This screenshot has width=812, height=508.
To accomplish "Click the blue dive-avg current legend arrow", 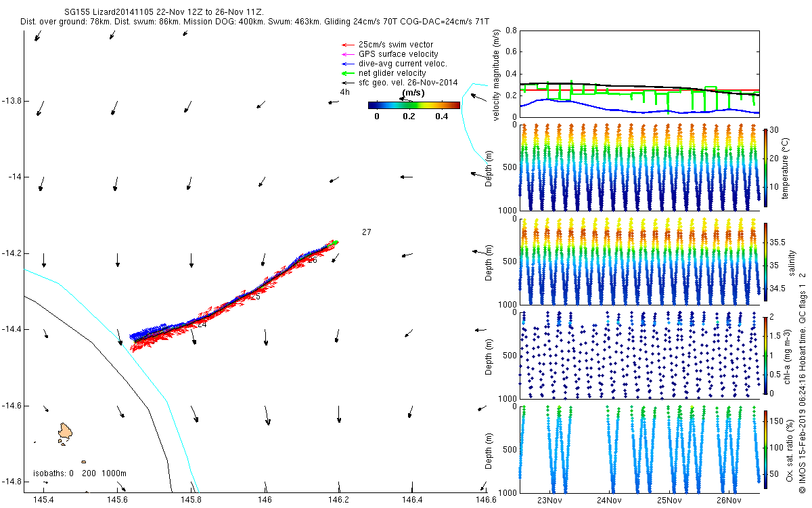I will pos(348,64).
